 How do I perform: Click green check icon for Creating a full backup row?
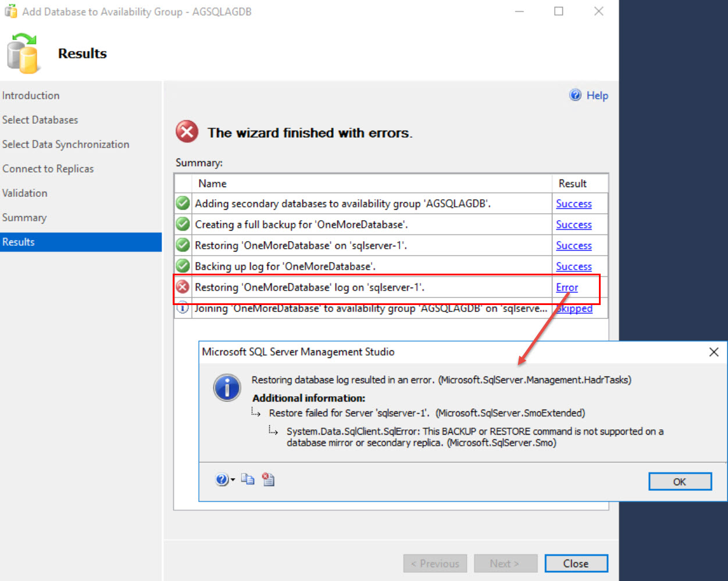coord(183,224)
